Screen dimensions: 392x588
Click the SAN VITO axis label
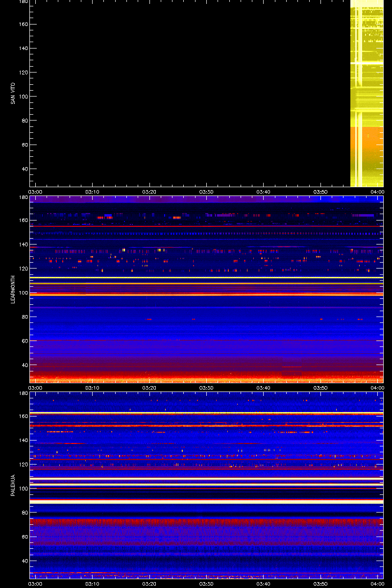12,94
